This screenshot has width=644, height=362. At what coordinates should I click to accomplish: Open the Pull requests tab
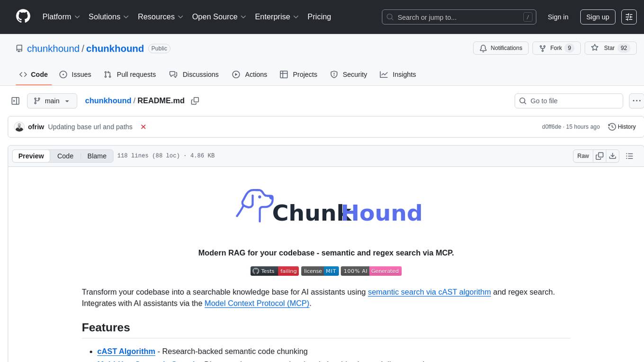click(130, 74)
